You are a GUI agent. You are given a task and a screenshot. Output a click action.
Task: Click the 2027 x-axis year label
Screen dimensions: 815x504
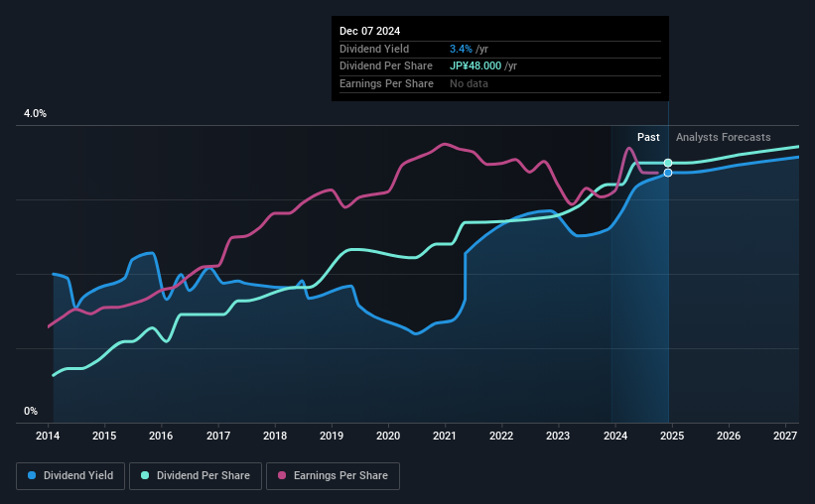(x=785, y=436)
